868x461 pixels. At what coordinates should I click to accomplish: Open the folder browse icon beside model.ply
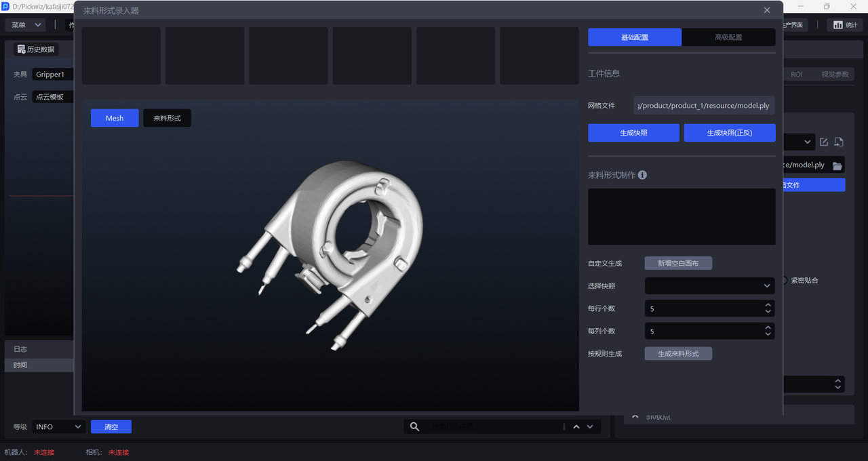click(x=837, y=165)
